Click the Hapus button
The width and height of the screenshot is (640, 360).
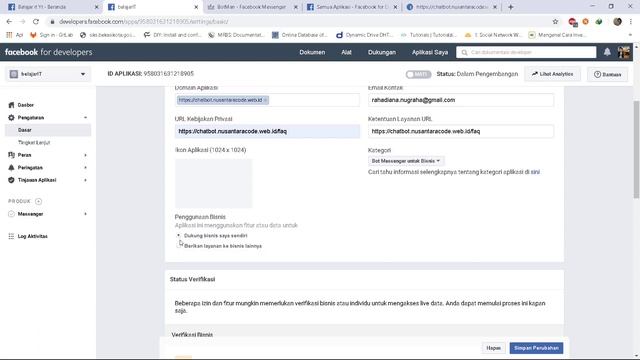click(x=493, y=348)
